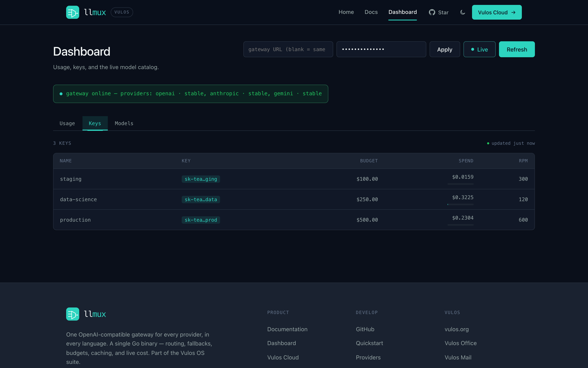Click the staging spend progress bar
588x368 pixels.
pyautogui.click(x=460, y=184)
